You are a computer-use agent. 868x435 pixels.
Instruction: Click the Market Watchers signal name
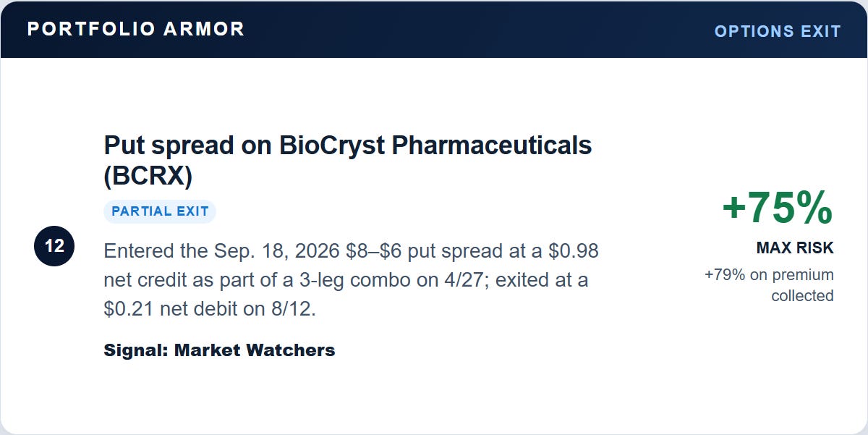(255, 350)
